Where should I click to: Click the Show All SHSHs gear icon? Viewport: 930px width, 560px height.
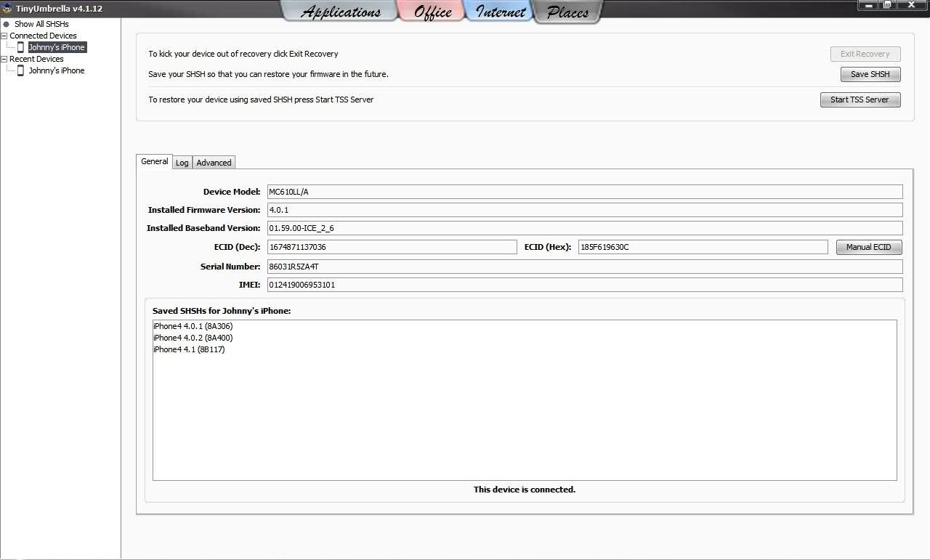click(x=7, y=24)
